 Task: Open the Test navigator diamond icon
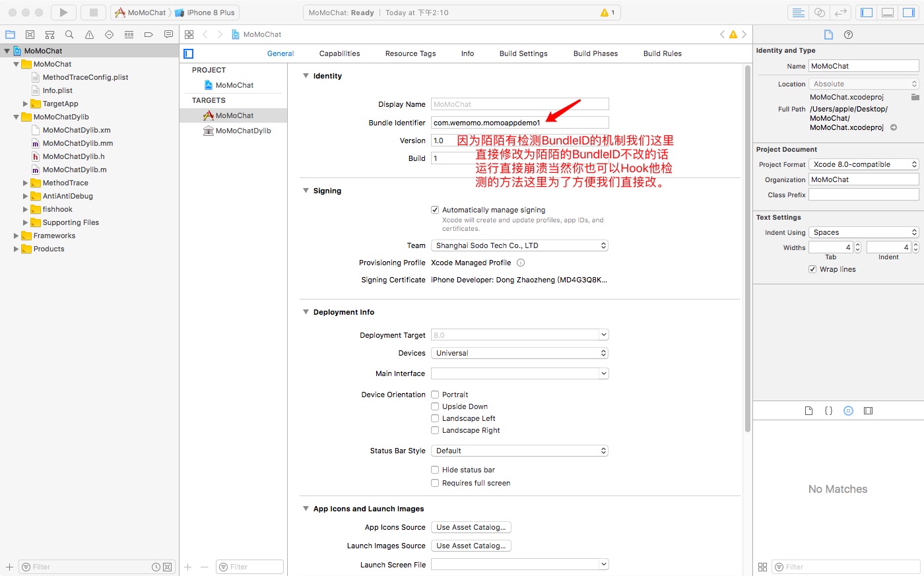pyautogui.click(x=109, y=34)
